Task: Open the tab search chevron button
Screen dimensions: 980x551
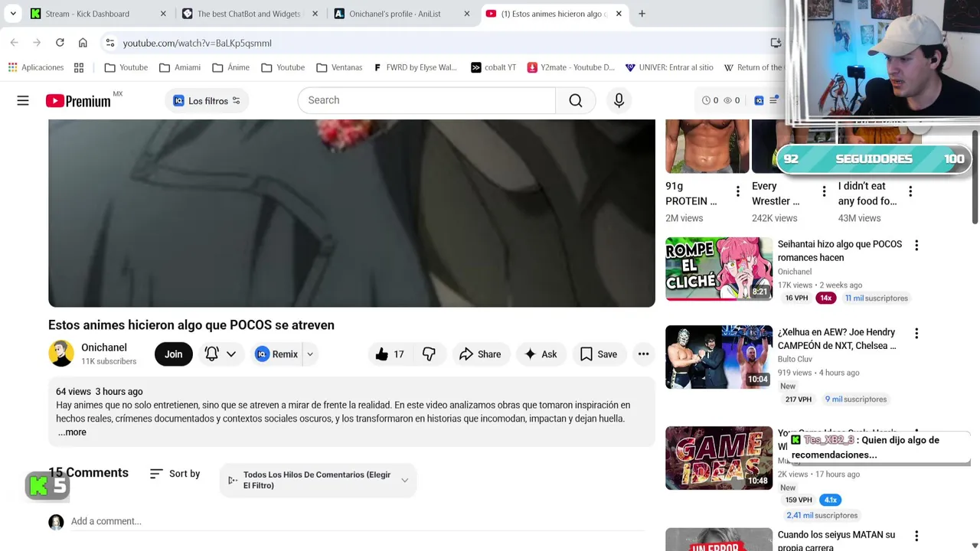Action: tap(11, 14)
